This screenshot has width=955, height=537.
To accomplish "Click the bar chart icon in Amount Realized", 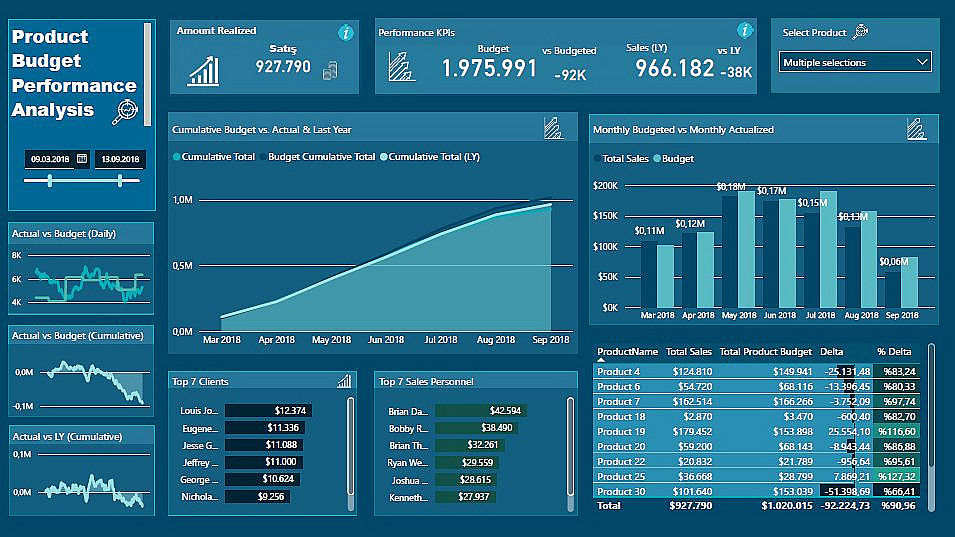I will pos(204,71).
